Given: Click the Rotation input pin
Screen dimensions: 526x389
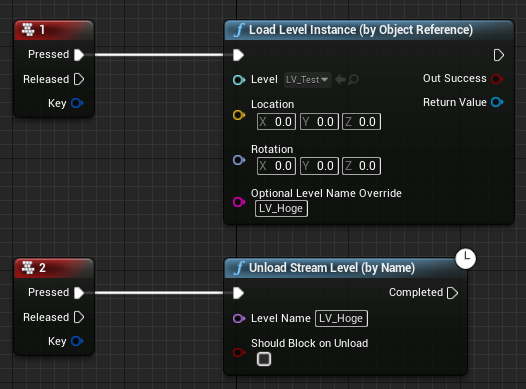Looking at the screenshot, I should 239,160.
